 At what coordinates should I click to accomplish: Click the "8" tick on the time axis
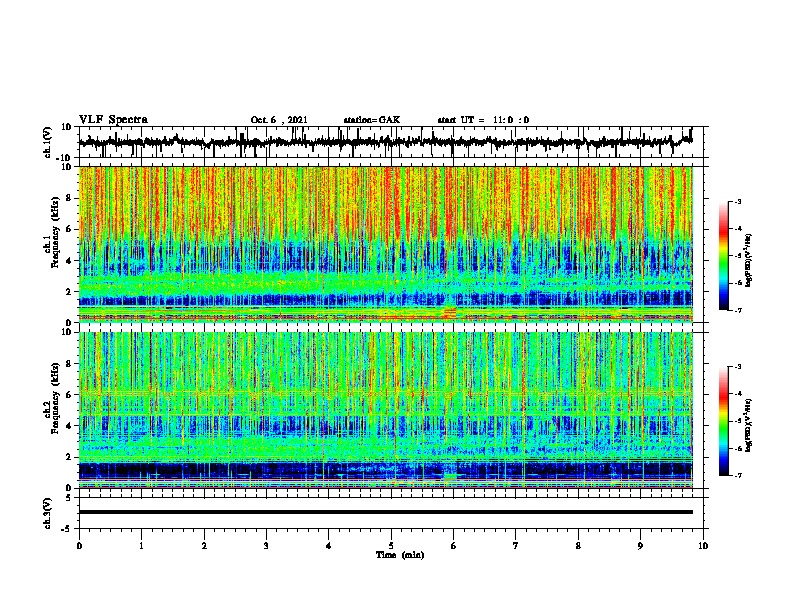click(x=578, y=546)
